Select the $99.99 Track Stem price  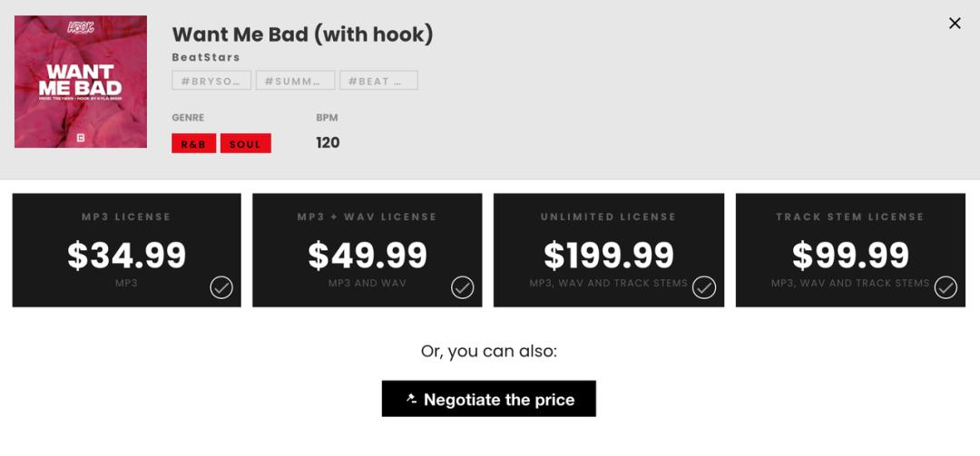tap(850, 256)
